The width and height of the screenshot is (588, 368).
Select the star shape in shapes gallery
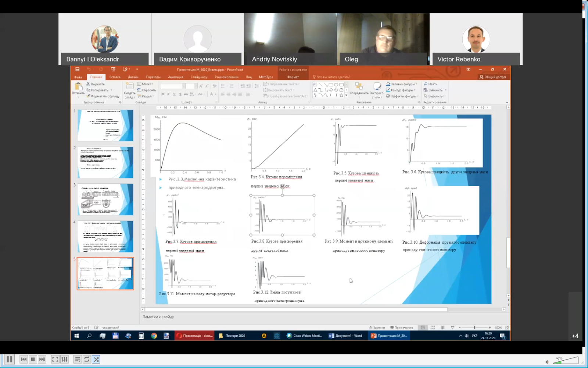point(341,95)
